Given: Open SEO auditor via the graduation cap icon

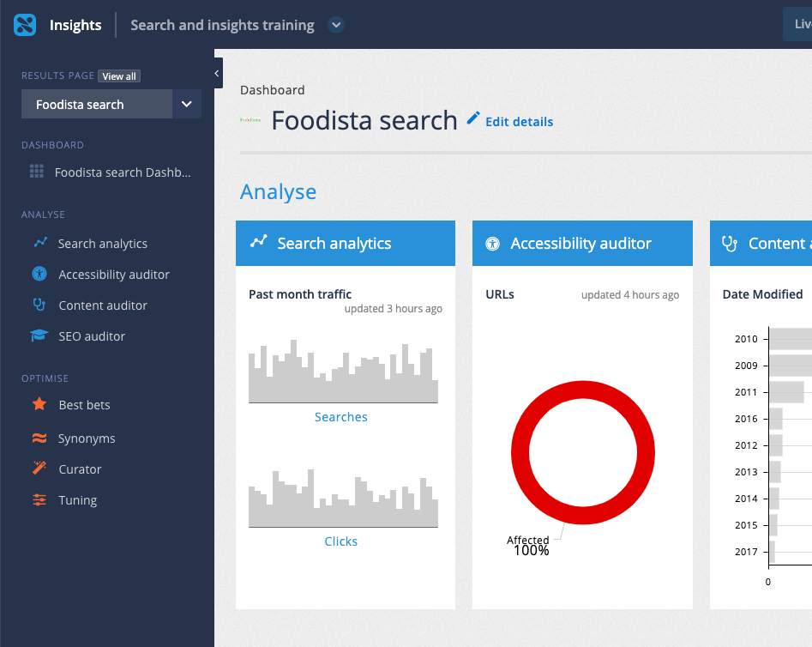Looking at the screenshot, I should point(38,336).
